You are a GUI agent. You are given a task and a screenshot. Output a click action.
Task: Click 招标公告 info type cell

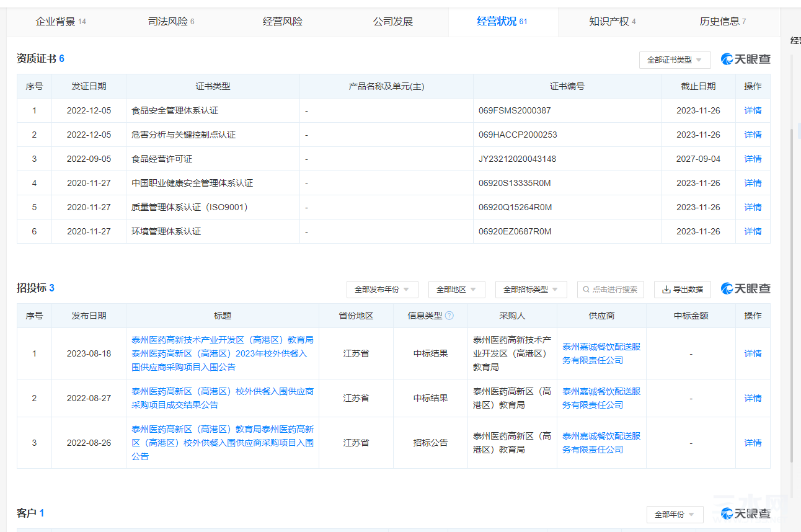(430, 443)
